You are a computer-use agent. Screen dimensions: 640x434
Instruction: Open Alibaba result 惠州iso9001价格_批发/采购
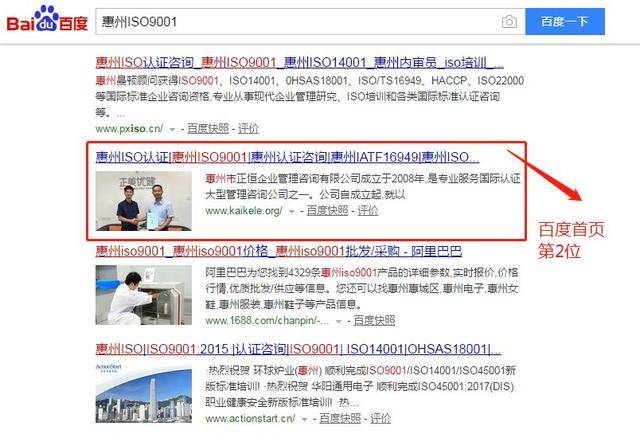coord(279,251)
